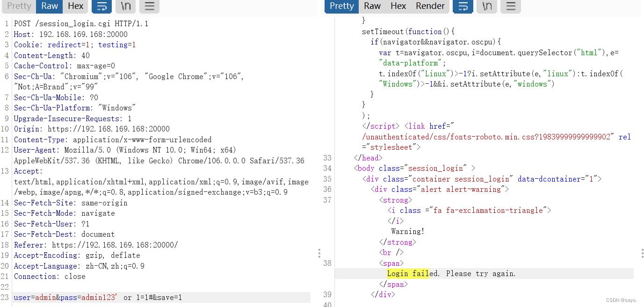Click the 'Upgrade-Insecure-Requests: 1' header
The image size is (644, 307).
[x=73, y=118]
